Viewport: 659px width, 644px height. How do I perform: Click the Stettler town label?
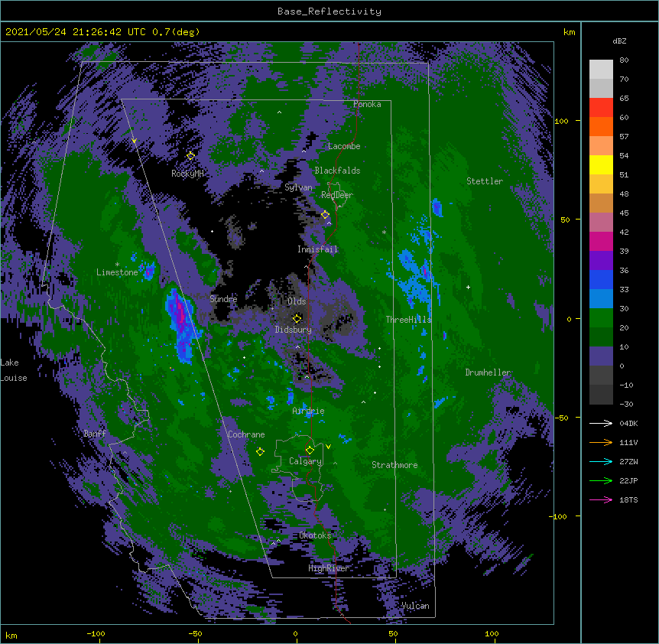[485, 181]
